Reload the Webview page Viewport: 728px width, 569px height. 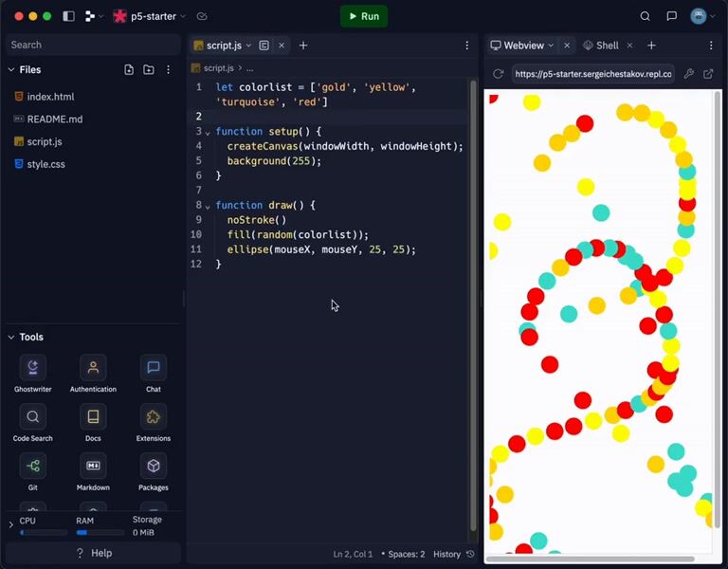499,74
